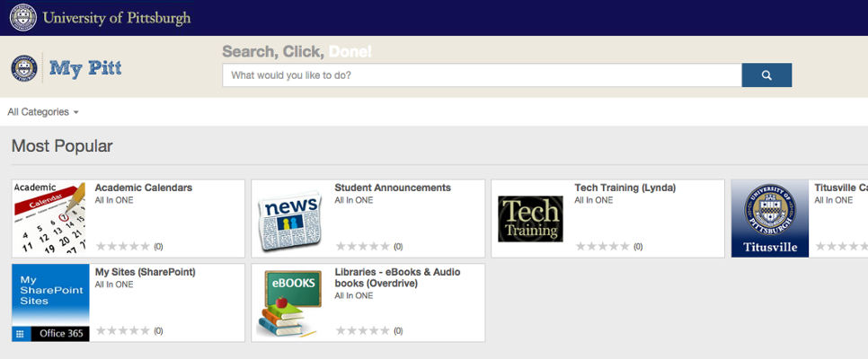Click 'All In ONE' under Academic Calendars

114,200
